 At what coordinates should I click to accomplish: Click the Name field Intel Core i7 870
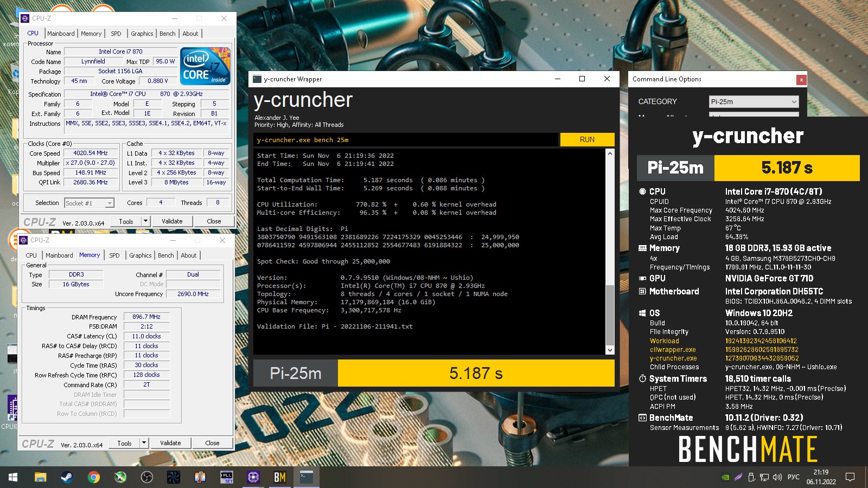pyautogui.click(x=120, y=52)
